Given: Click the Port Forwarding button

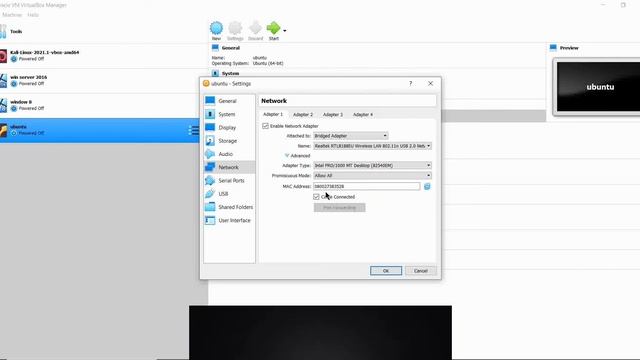Looking at the screenshot, I should tap(340, 208).
